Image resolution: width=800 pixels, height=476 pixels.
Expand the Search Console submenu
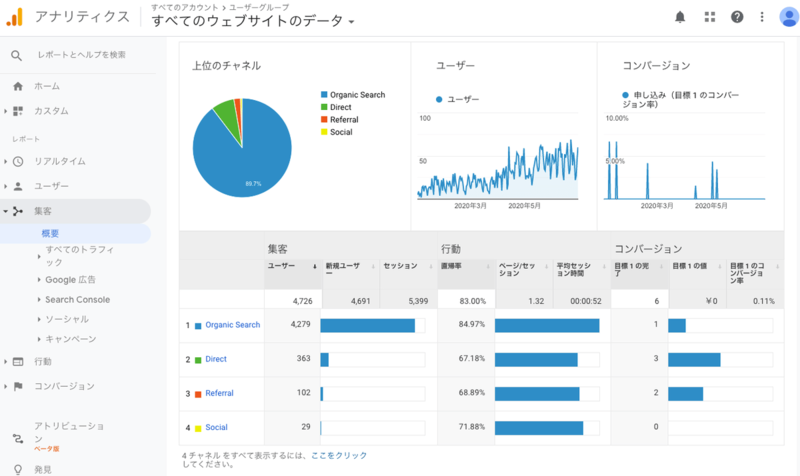(x=73, y=299)
